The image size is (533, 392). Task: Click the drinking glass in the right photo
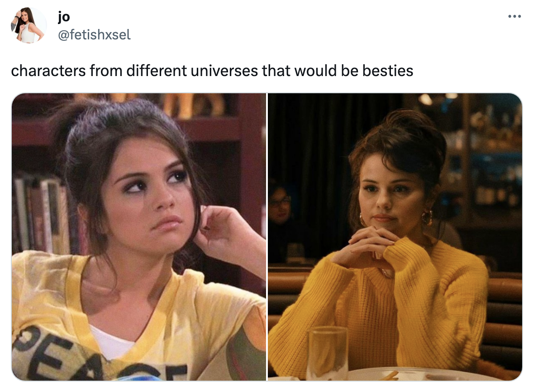[327, 353]
